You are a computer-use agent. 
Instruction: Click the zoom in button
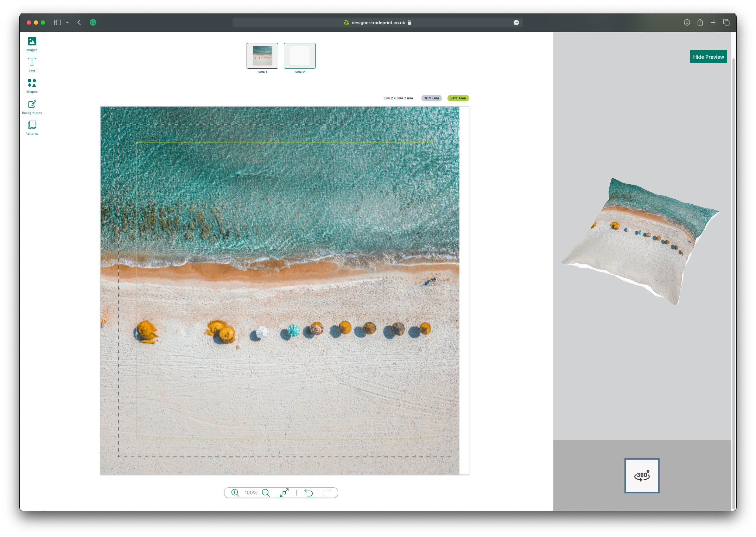coord(234,492)
